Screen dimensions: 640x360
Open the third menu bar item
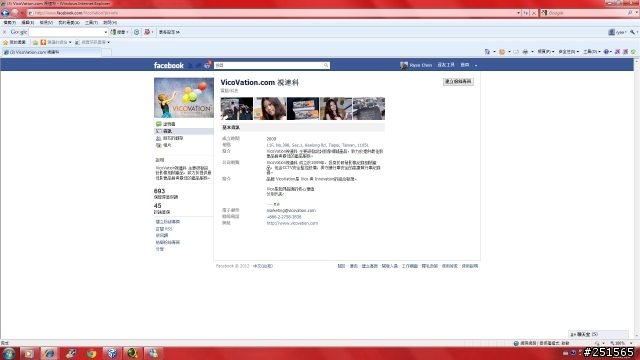tap(46, 22)
